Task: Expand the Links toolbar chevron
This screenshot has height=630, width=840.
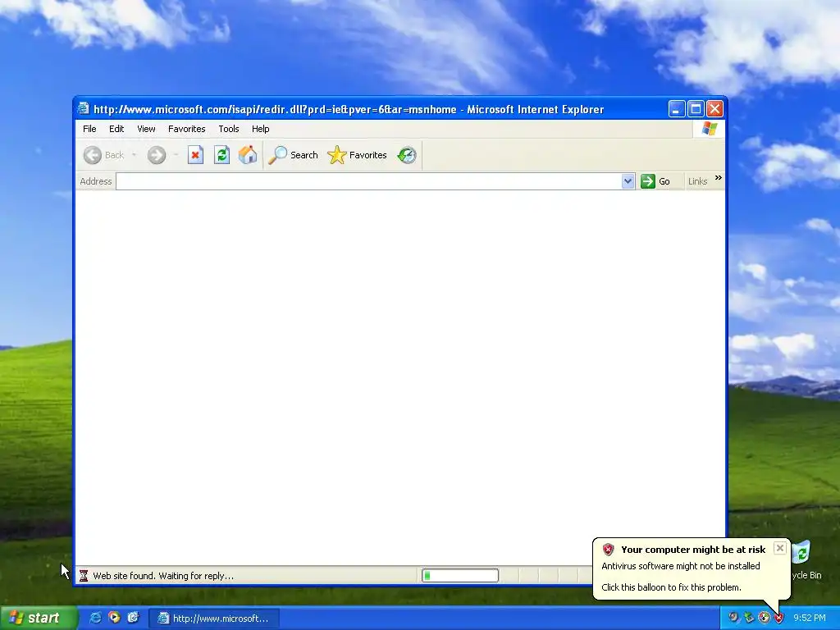Action: 719,177
